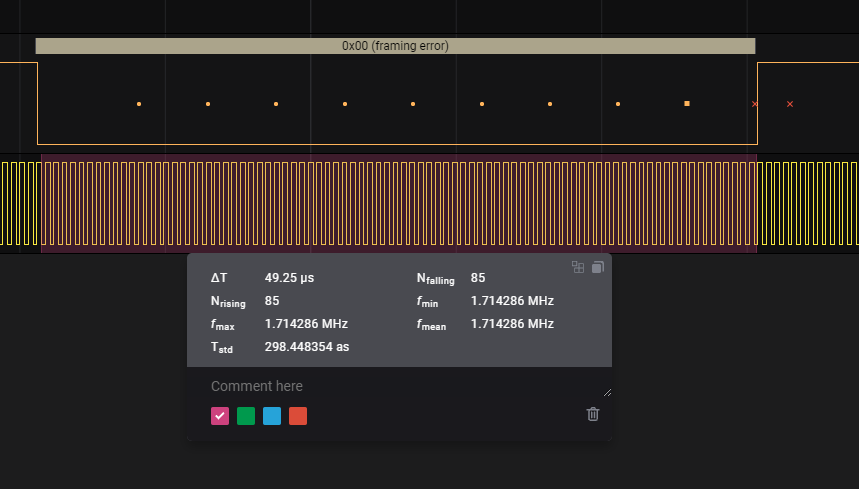Click the f mean value 1.714286 MHz
Screen dimensions: 859x489
pyautogui.click(x=512, y=324)
